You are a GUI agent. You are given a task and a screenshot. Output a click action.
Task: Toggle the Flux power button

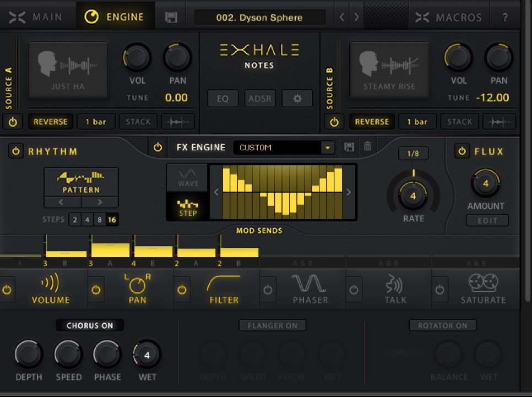462,151
